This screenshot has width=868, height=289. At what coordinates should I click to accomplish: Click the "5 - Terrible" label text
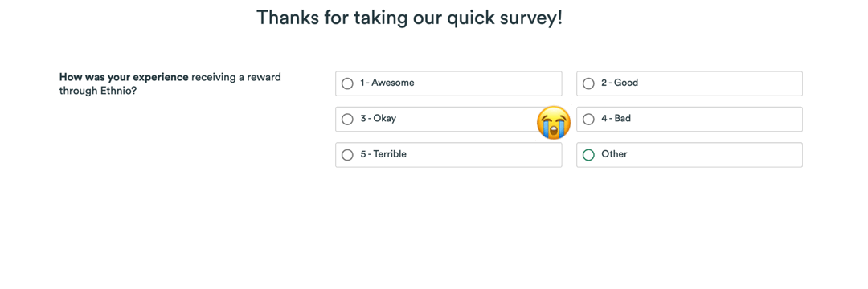(x=383, y=154)
